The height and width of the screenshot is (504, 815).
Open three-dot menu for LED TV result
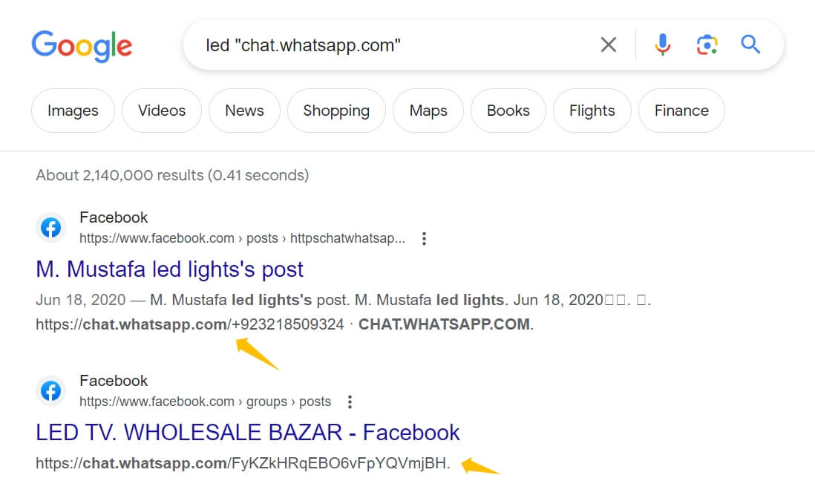pyautogui.click(x=350, y=402)
